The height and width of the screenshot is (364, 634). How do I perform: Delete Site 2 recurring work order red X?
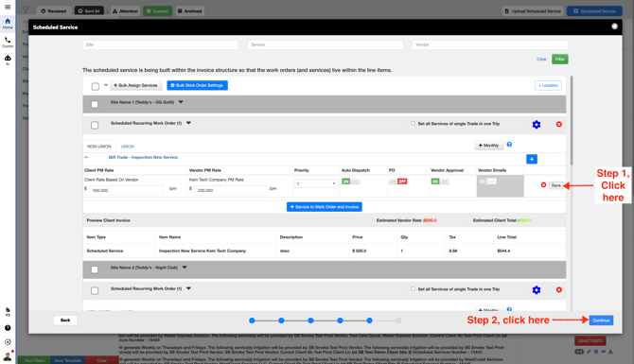click(x=559, y=289)
